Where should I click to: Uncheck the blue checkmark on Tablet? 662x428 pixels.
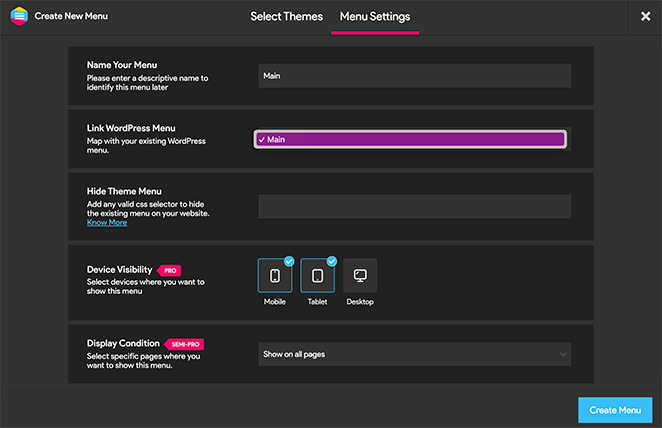pyautogui.click(x=331, y=261)
